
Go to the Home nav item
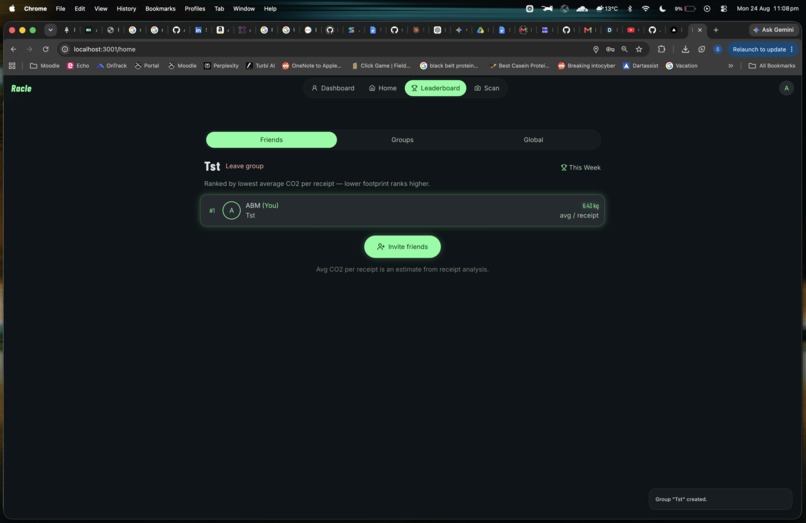(382, 88)
